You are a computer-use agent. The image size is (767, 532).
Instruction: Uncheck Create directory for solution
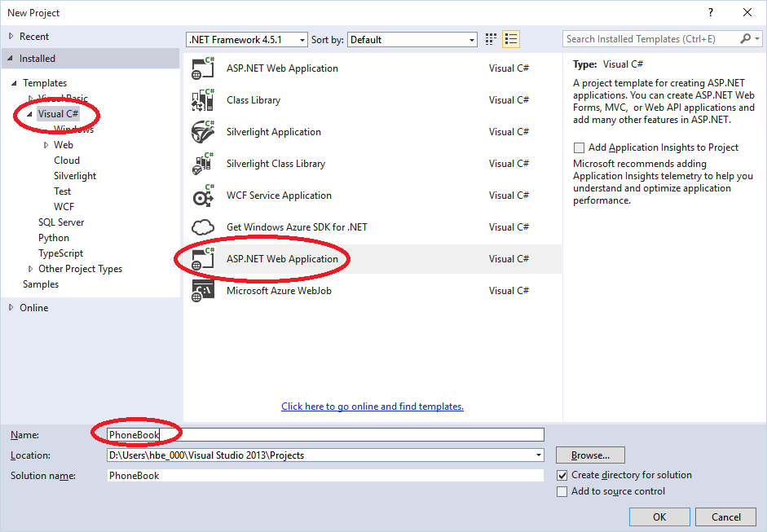click(x=562, y=475)
